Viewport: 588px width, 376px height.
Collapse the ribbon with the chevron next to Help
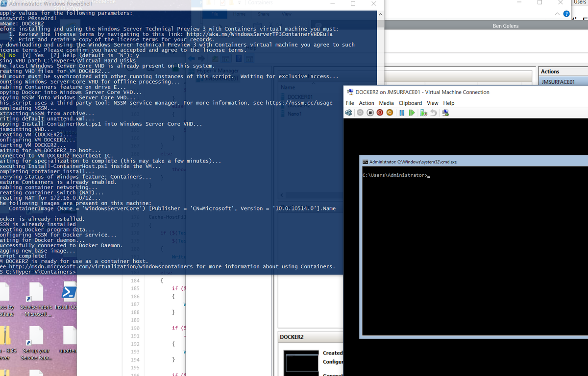[557, 14]
